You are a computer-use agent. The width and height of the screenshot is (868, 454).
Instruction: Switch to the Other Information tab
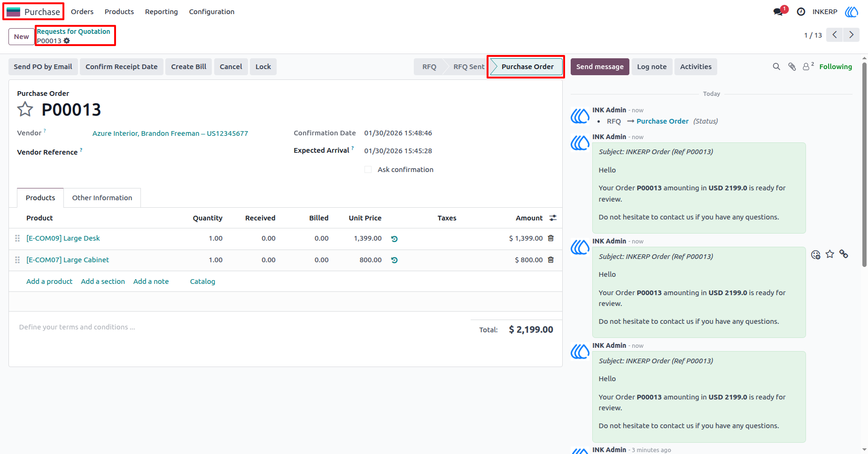coord(102,198)
